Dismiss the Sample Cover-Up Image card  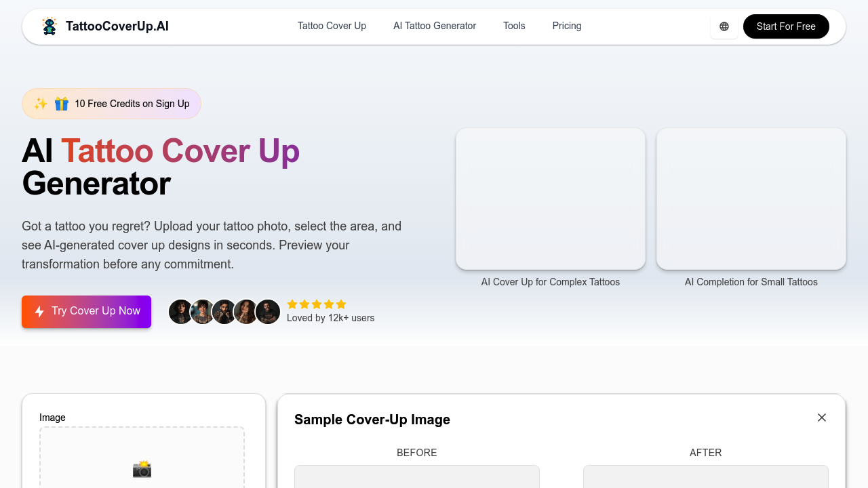[821, 418]
